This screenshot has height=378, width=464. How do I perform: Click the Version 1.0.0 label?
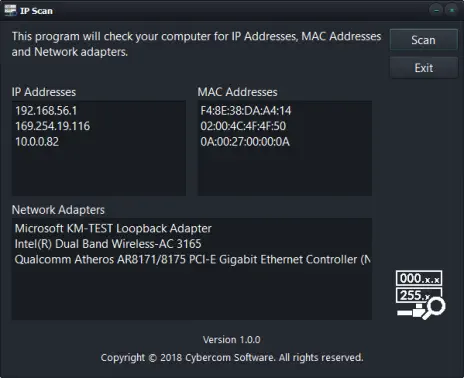click(x=232, y=340)
